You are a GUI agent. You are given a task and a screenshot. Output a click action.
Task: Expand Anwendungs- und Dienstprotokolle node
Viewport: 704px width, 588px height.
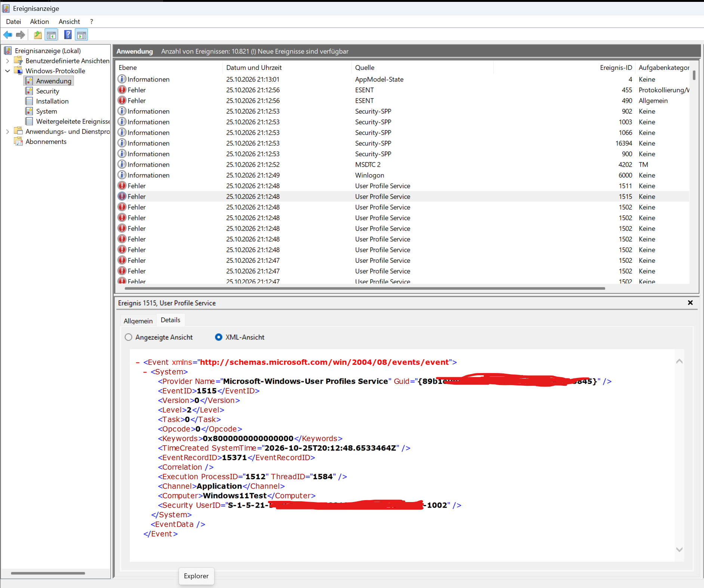7,132
